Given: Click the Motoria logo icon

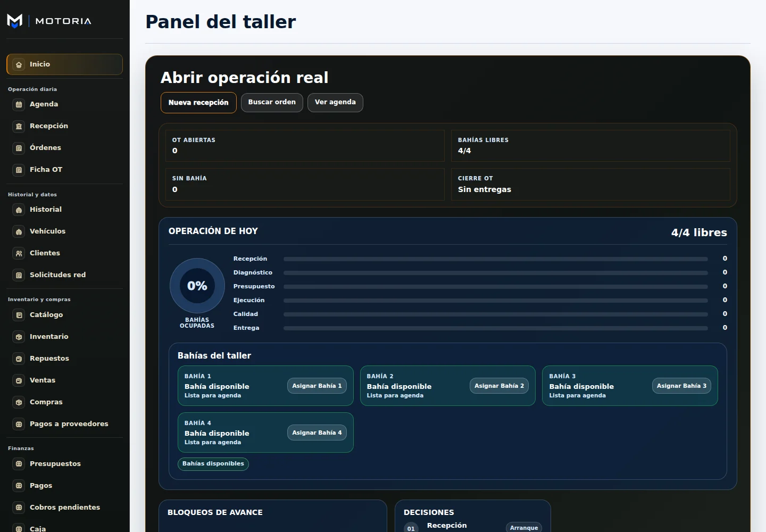Looking at the screenshot, I should pos(15,21).
